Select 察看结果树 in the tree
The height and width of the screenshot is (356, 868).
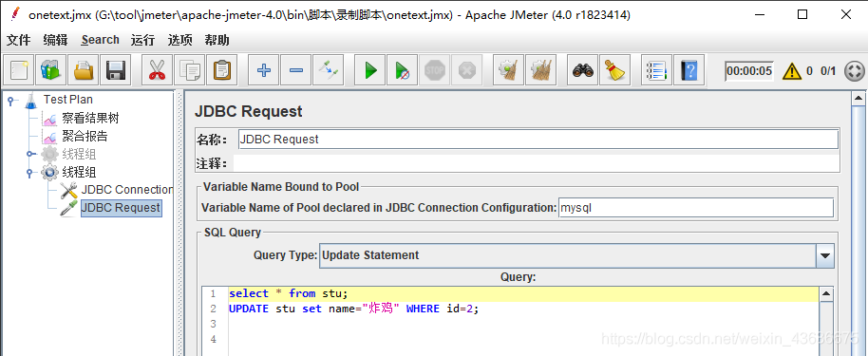[x=90, y=118]
